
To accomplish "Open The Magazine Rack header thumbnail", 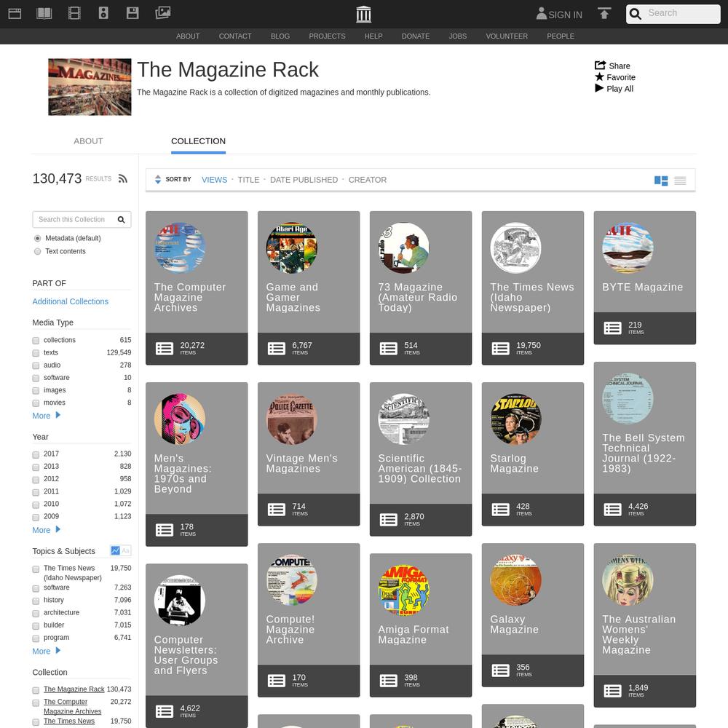I will pos(90,87).
